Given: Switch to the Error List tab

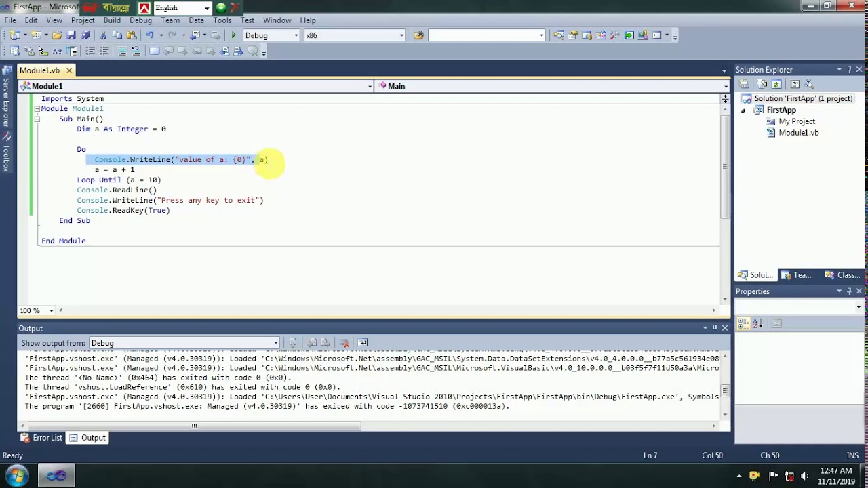Looking at the screenshot, I should click(x=41, y=438).
